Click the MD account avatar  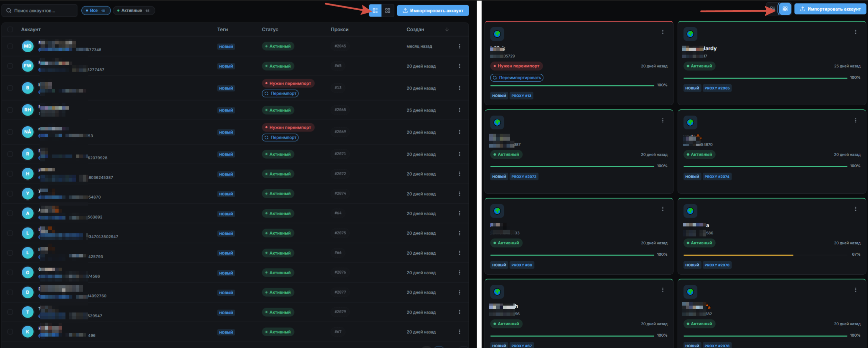coord(28,46)
